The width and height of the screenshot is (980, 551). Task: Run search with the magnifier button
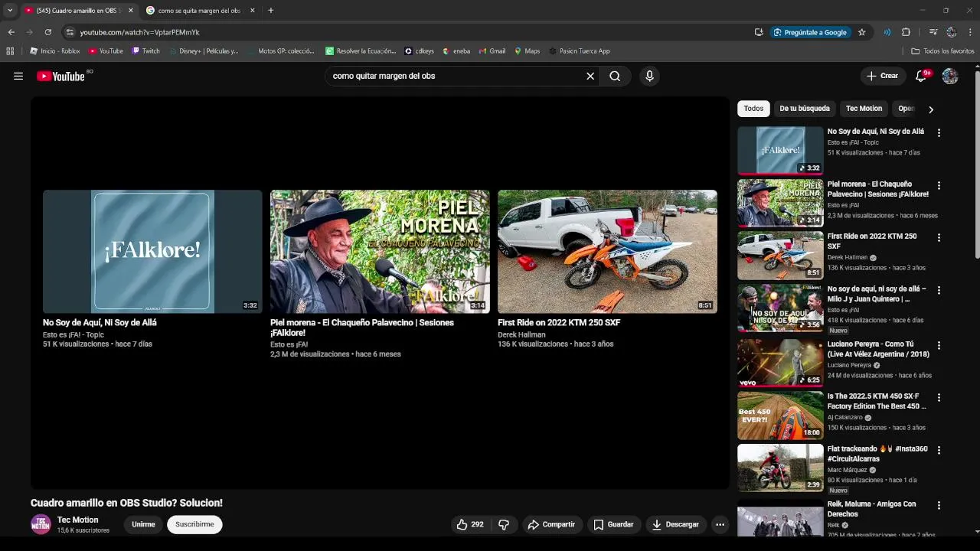[615, 76]
